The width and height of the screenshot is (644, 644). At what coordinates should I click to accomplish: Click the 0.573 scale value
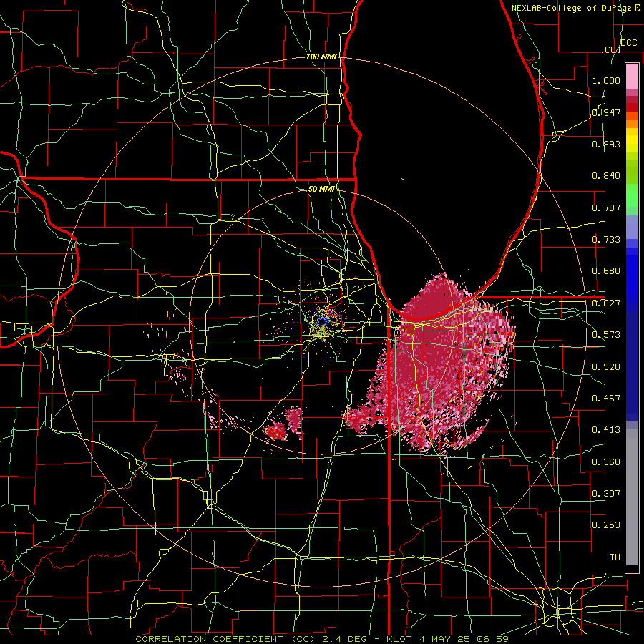pos(606,335)
